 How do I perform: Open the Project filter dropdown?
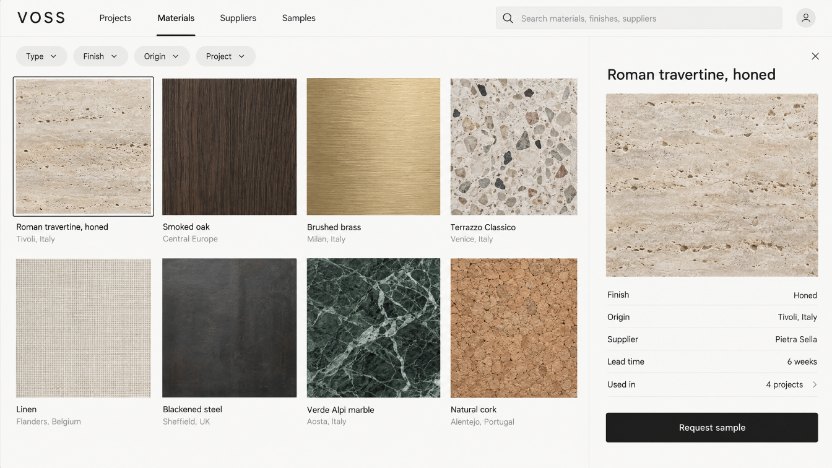pos(226,56)
